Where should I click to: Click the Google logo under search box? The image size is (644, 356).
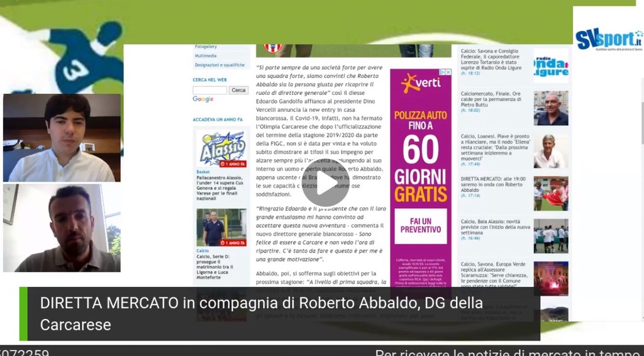[203, 99]
